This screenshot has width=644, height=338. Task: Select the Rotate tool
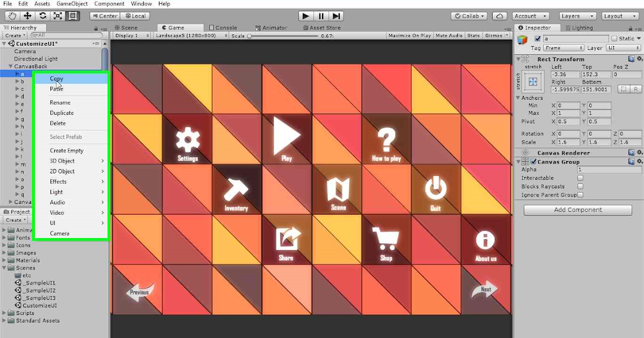point(42,16)
